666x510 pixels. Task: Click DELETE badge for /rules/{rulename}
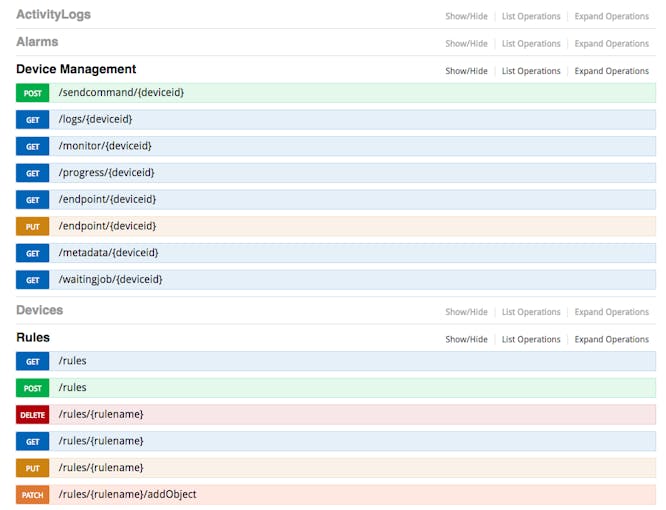pos(33,415)
